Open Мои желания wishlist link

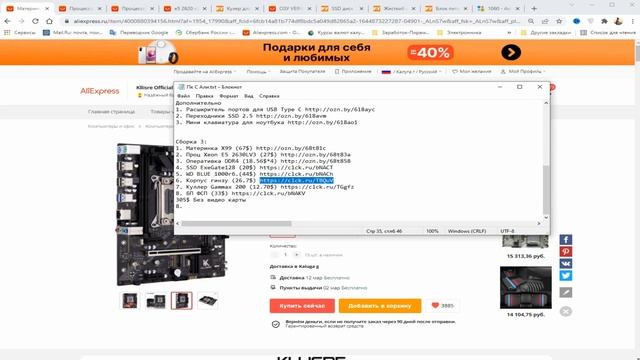pyautogui.click(x=471, y=71)
